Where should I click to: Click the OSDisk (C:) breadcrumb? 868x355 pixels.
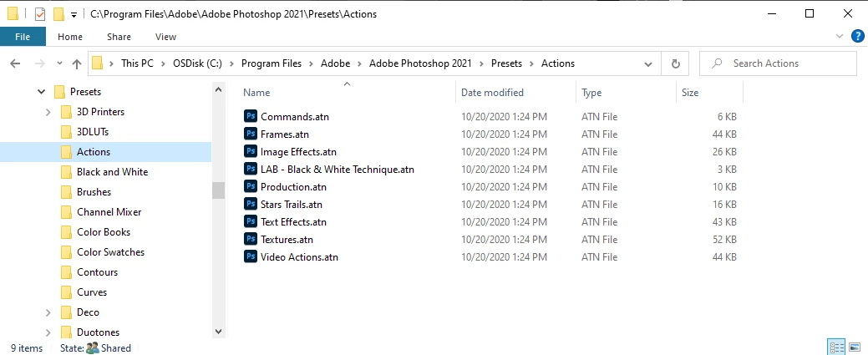tap(197, 63)
